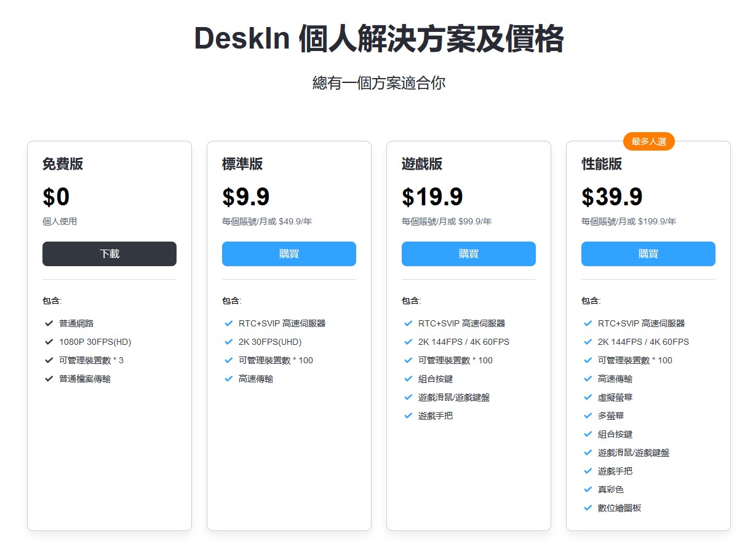Click the 性能版 高速傳輸 checkmark icon

[588, 379]
